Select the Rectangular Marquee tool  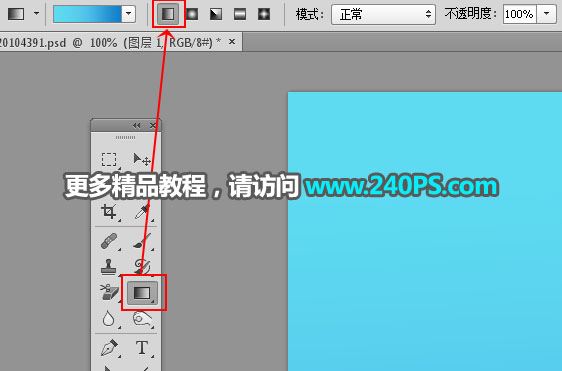109,160
